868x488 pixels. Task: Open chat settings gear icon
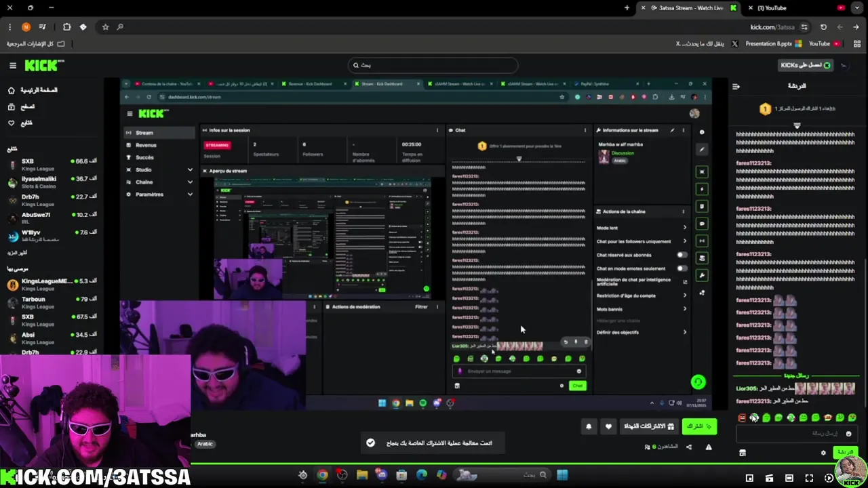(x=823, y=453)
